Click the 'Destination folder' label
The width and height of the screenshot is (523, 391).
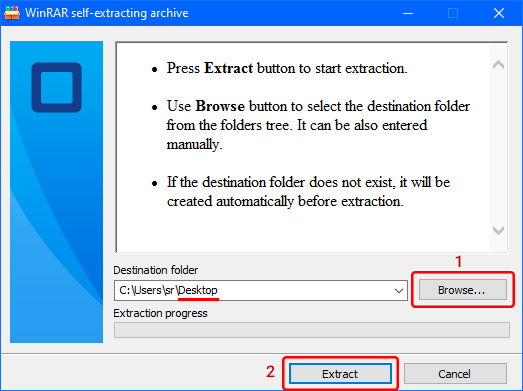(x=156, y=270)
